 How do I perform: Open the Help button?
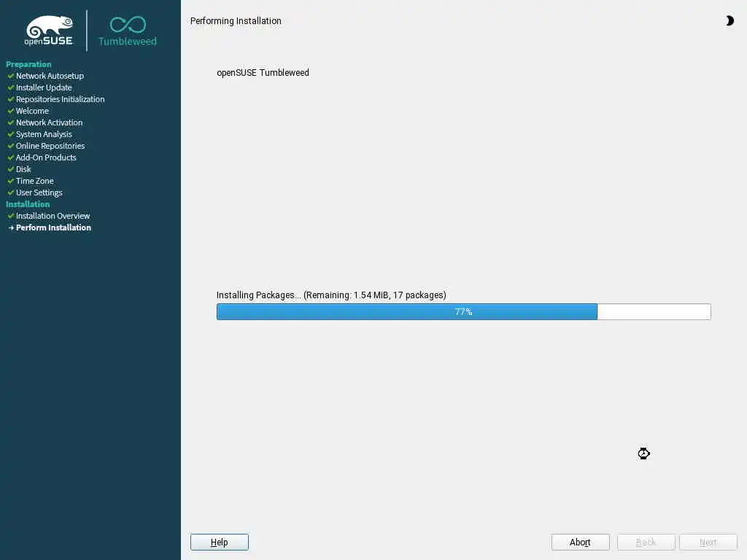coord(219,542)
